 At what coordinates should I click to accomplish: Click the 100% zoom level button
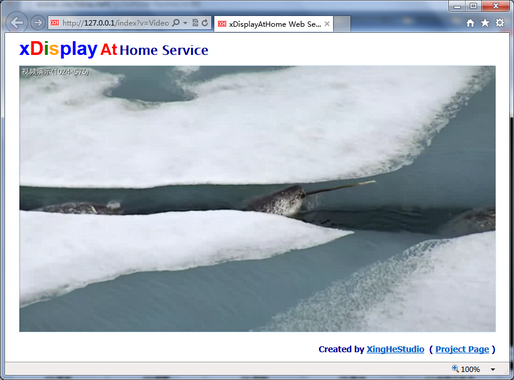[x=466, y=369]
